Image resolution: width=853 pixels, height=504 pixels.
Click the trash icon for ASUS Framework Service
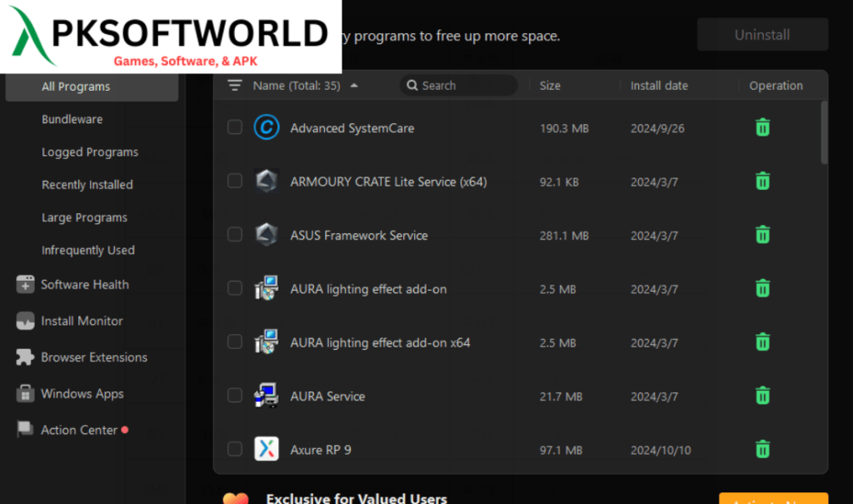coord(763,235)
